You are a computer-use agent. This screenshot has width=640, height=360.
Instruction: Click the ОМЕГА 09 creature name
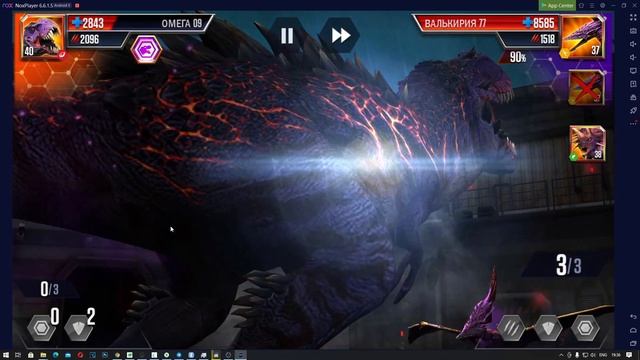tap(182, 24)
